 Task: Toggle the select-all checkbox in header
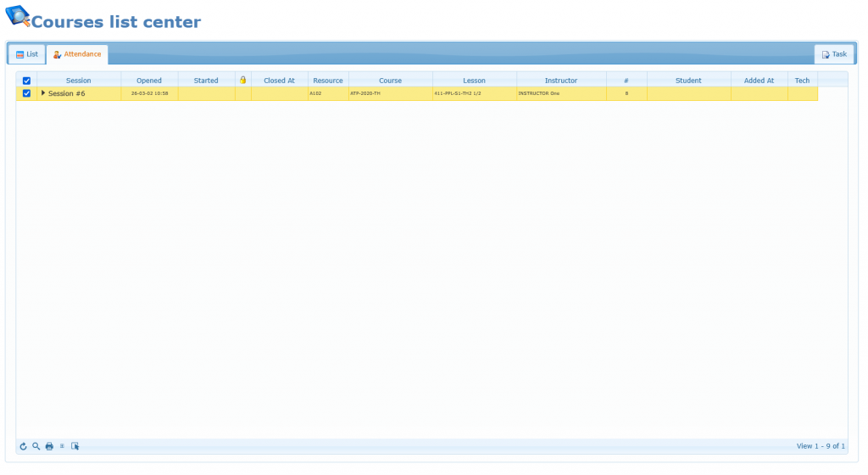[26, 81]
